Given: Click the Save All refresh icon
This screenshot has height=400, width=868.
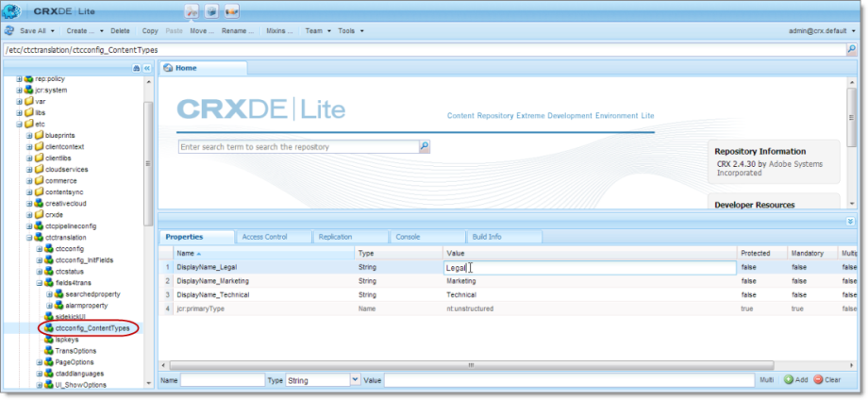Looking at the screenshot, I should (9, 31).
